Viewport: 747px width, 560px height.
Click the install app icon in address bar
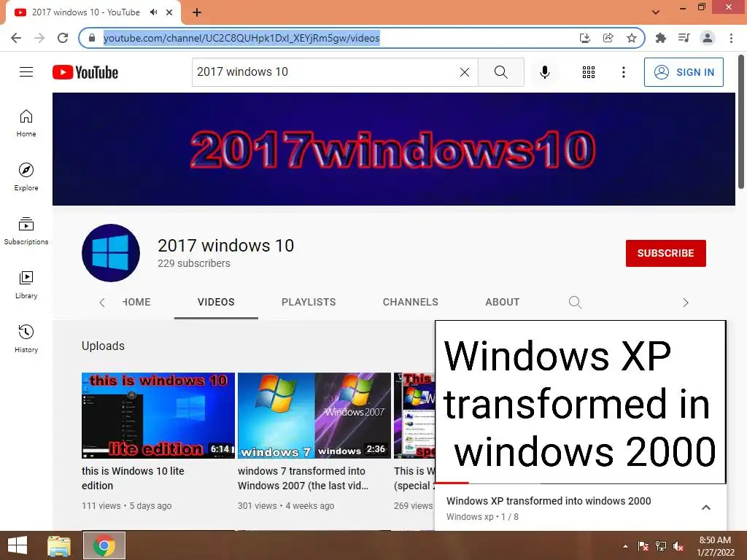click(585, 38)
